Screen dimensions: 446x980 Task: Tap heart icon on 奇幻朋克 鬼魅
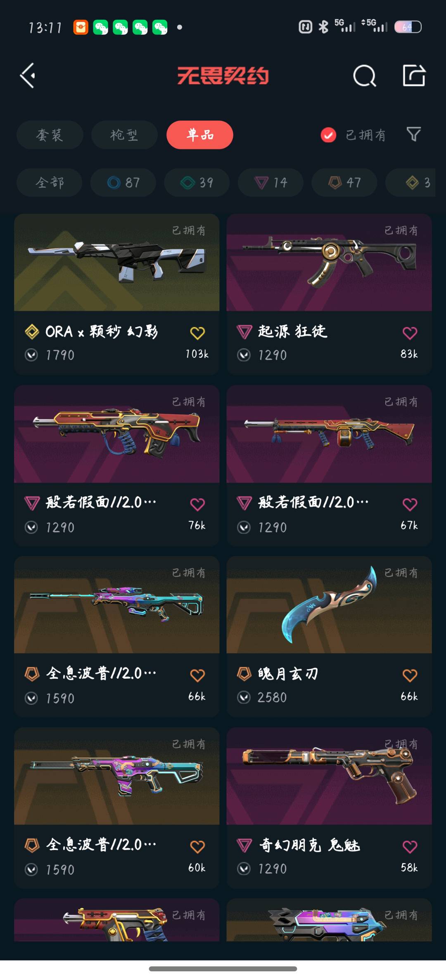pyautogui.click(x=410, y=846)
